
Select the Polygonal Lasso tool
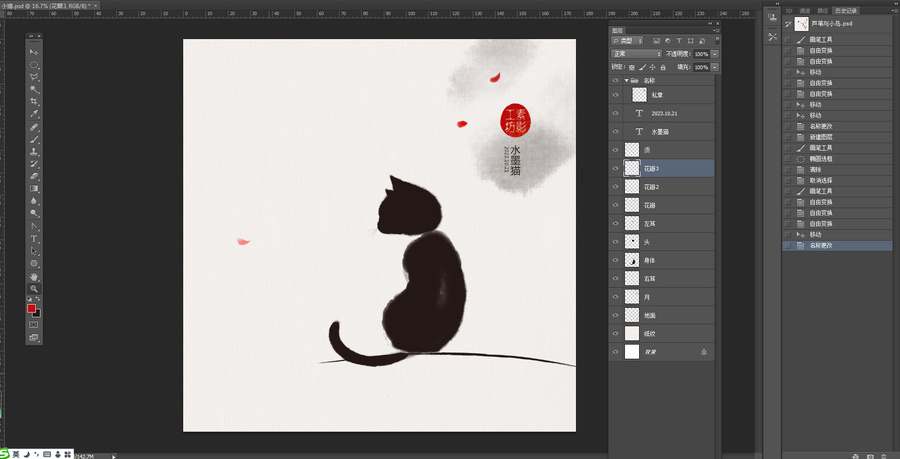coord(34,77)
